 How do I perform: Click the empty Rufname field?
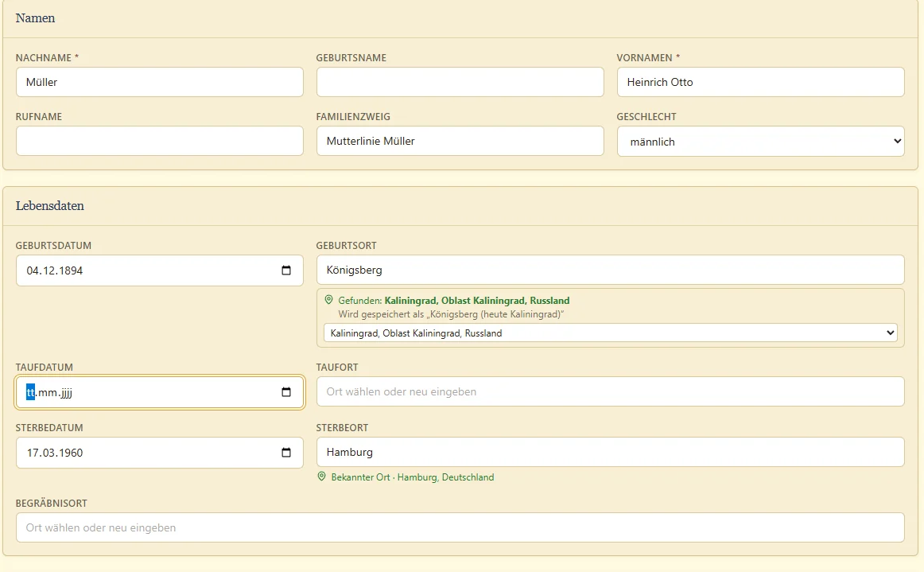click(x=160, y=141)
